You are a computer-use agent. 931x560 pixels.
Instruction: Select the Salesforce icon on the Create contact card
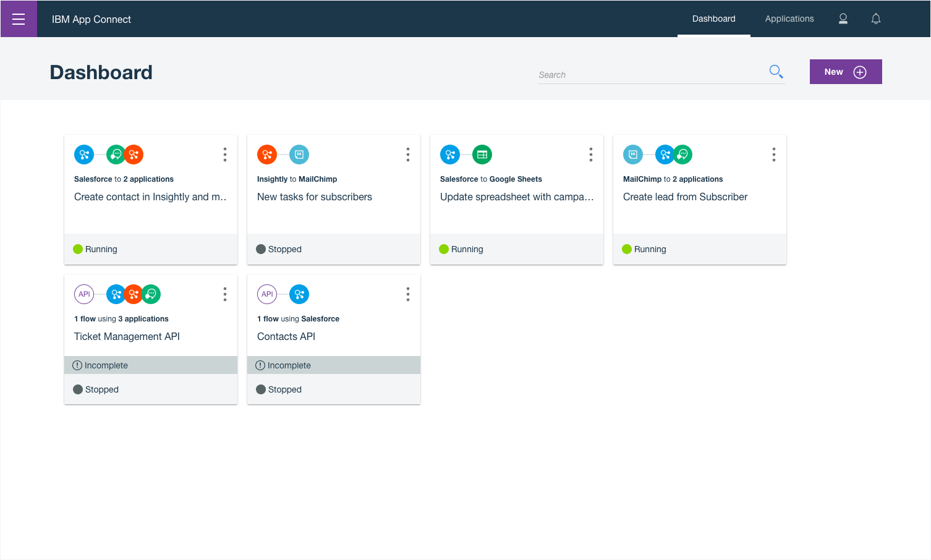[x=84, y=155]
